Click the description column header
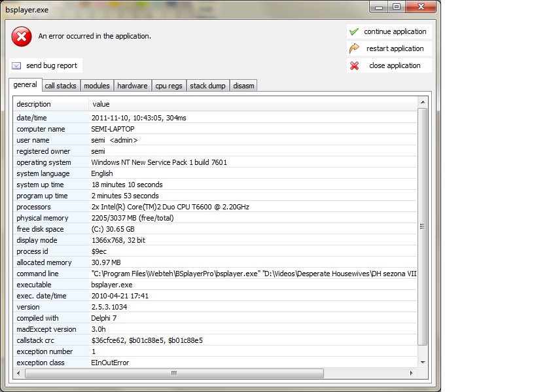Screen dimensions: 536x392 (x=50, y=104)
